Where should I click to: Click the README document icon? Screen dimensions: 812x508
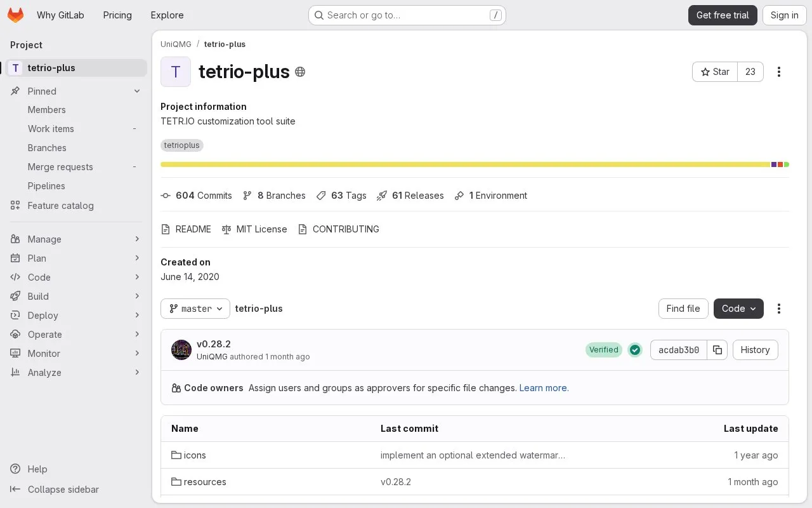[x=166, y=229]
